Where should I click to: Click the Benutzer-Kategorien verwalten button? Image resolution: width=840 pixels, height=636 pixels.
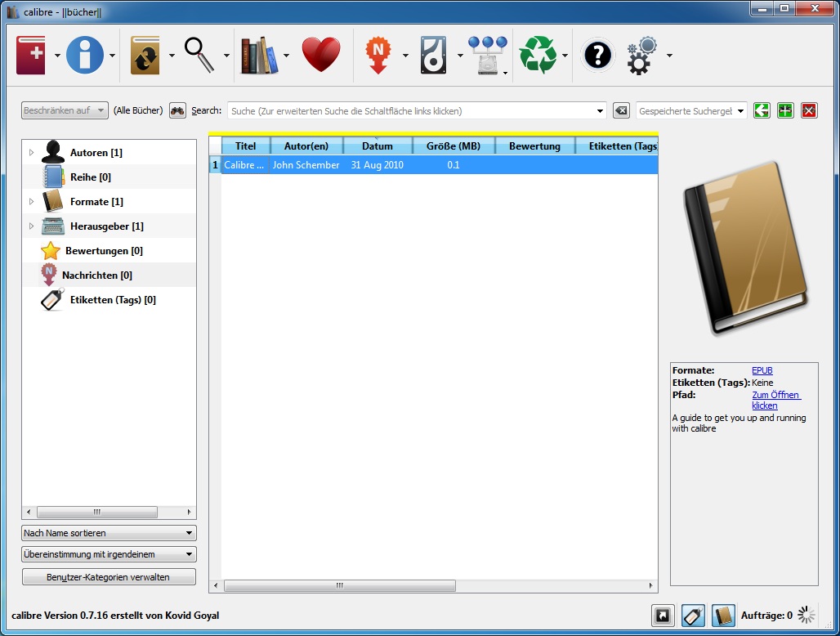[109, 577]
